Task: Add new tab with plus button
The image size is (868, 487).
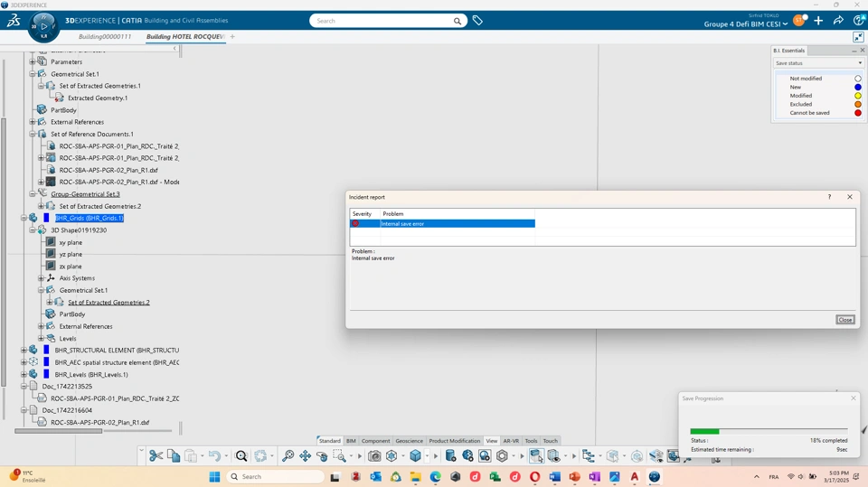Action: pos(232,36)
